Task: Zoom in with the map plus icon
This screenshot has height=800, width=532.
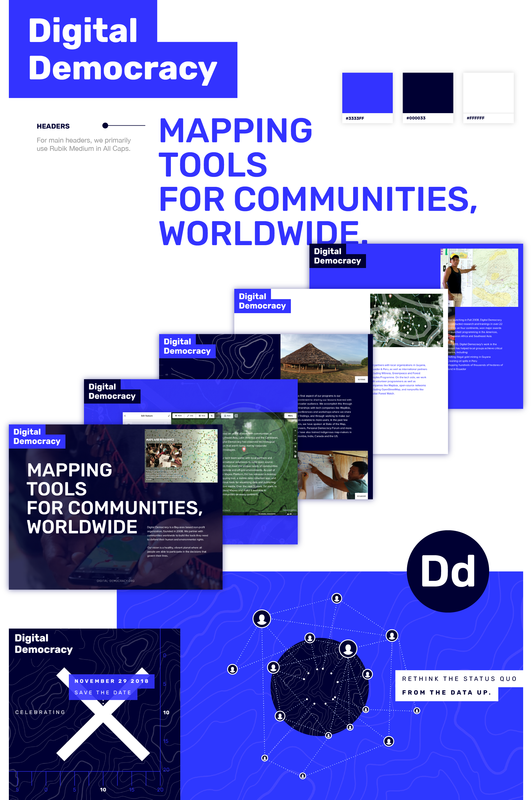Action: click(295, 431)
